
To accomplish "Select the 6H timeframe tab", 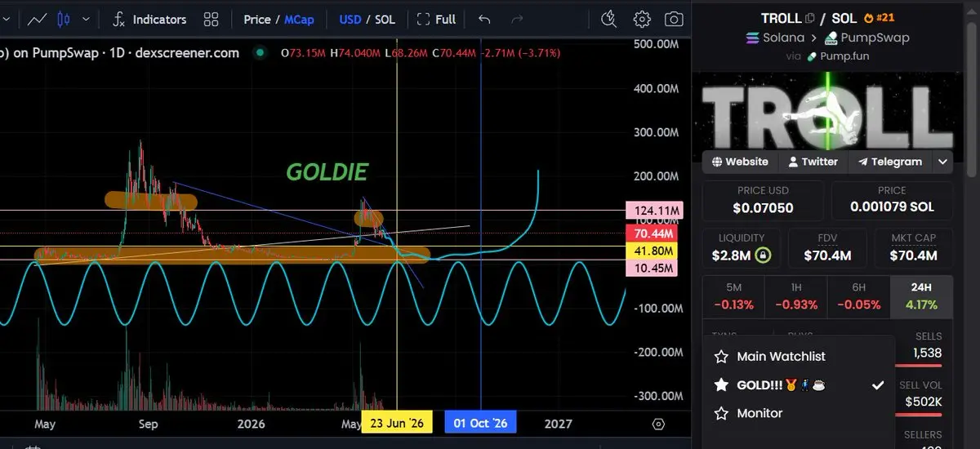I will [x=857, y=297].
